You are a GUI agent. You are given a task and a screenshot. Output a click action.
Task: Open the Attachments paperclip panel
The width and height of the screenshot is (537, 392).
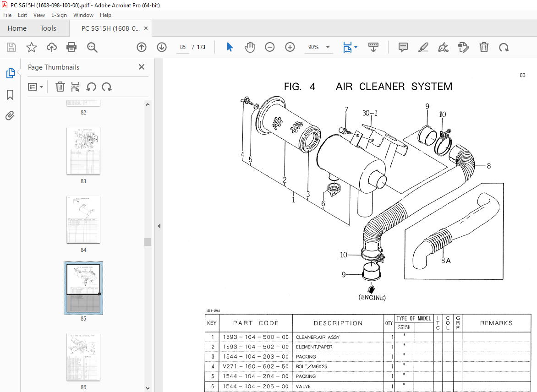[x=10, y=116]
